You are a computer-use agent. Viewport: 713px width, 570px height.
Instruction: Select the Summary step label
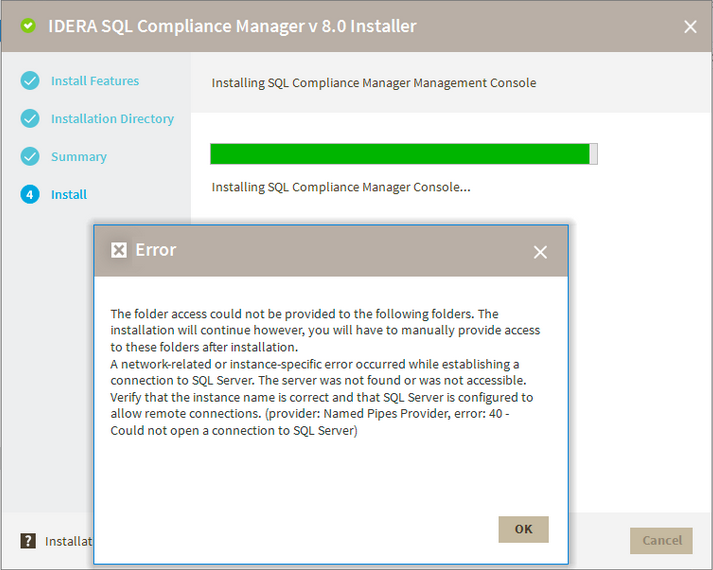pyautogui.click(x=79, y=157)
